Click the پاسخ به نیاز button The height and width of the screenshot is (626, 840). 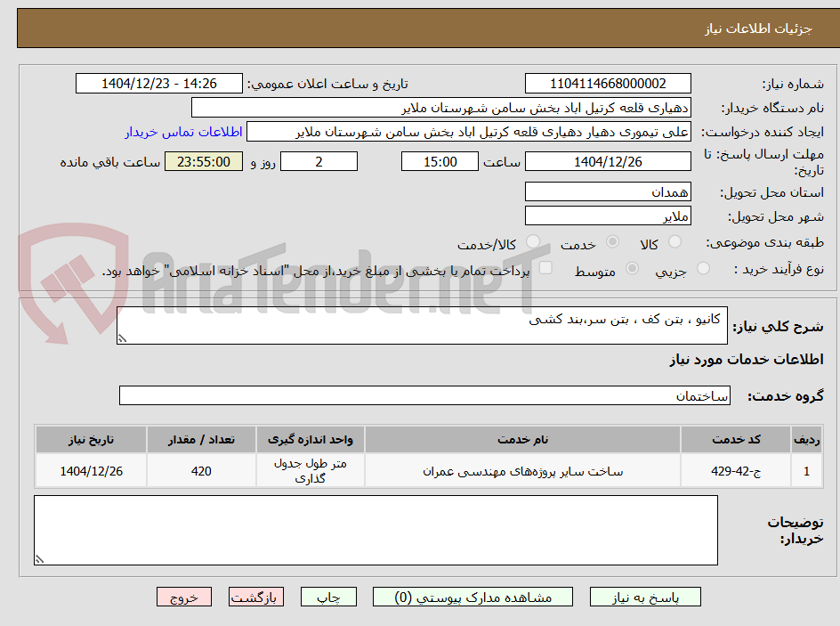click(x=645, y=597)
